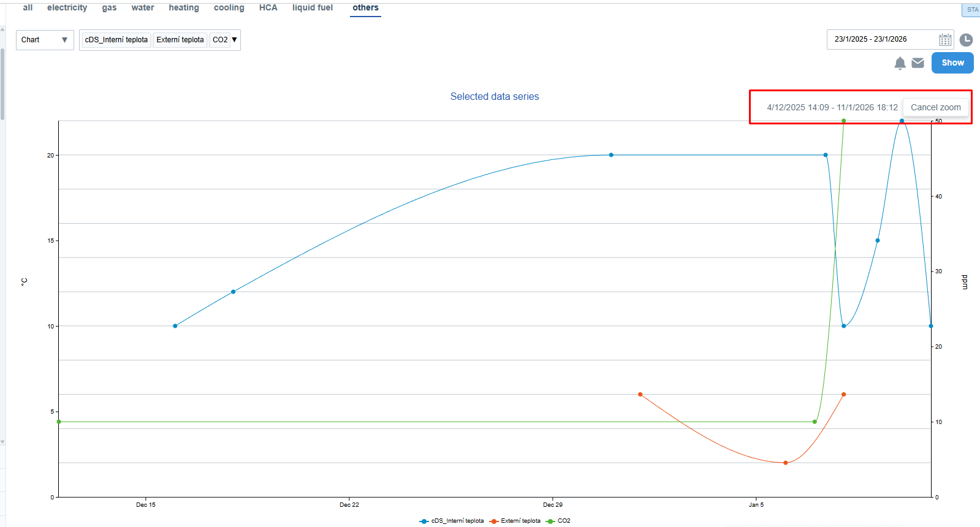Screen dimensions: 980x527
Task: Click the envelope email icon
Action: click(917, 63)
